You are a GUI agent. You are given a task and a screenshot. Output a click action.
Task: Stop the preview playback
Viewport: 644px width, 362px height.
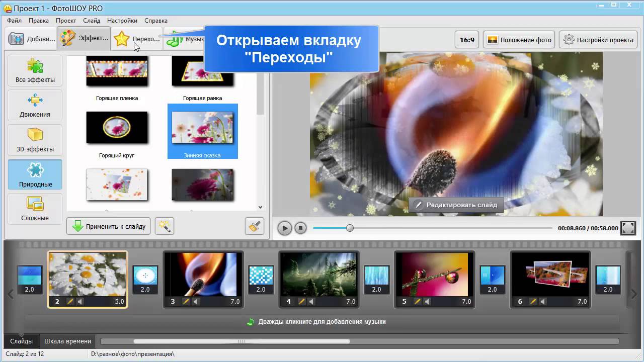coord(300,228)
